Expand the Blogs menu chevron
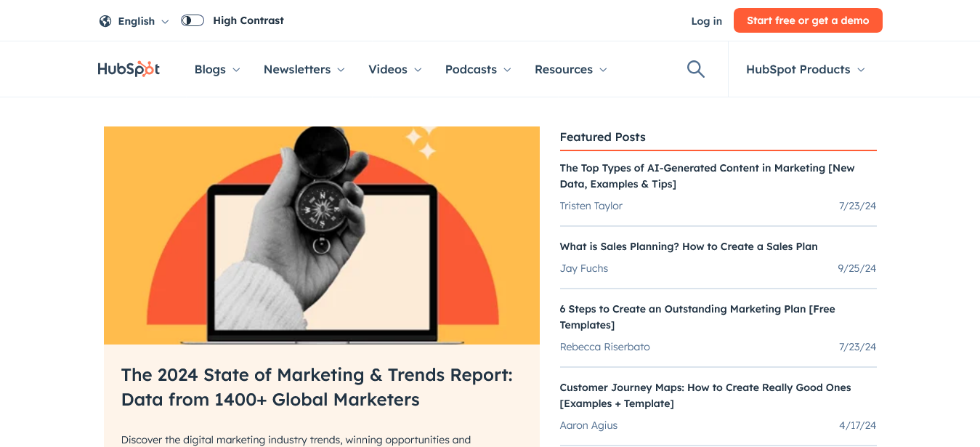 click(236, 70)
